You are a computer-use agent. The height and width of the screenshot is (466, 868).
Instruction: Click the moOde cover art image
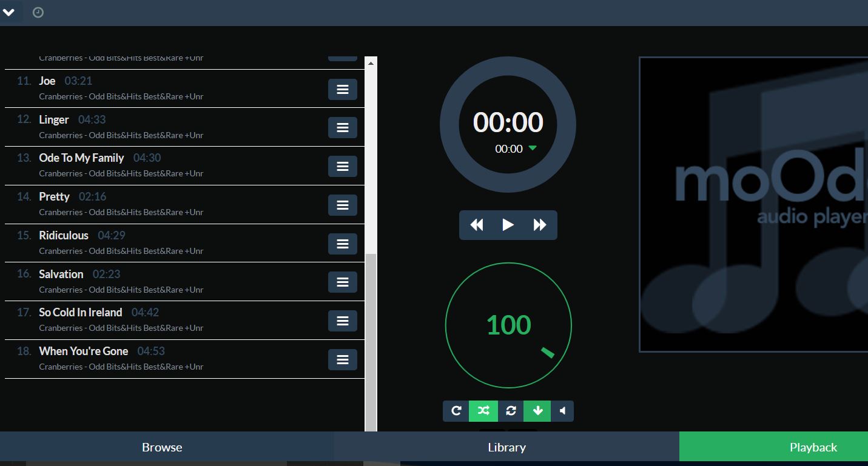click(754, 204)
